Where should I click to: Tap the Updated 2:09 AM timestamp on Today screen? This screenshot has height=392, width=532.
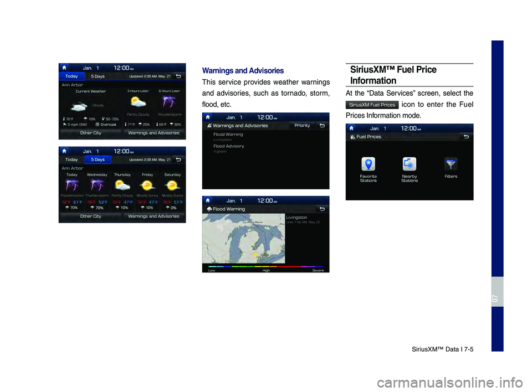click(x=150, y=76)
